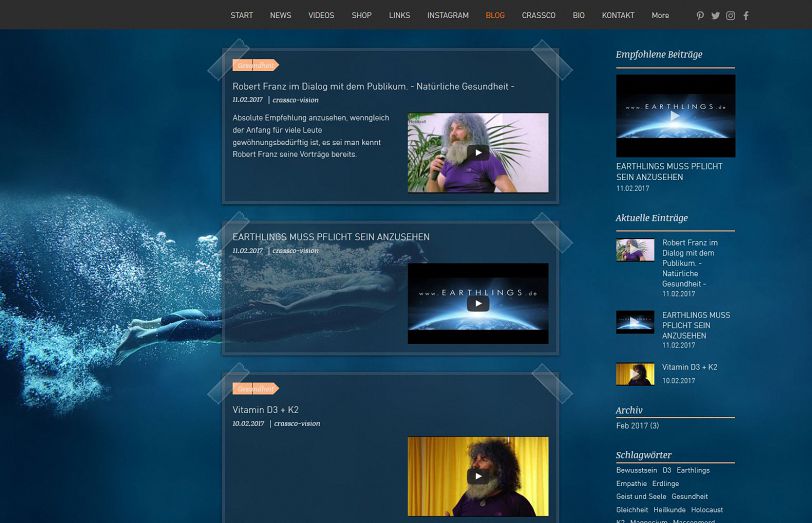
Task: Select the 'Geist und Seele' tag
Action: coord(641,497)
